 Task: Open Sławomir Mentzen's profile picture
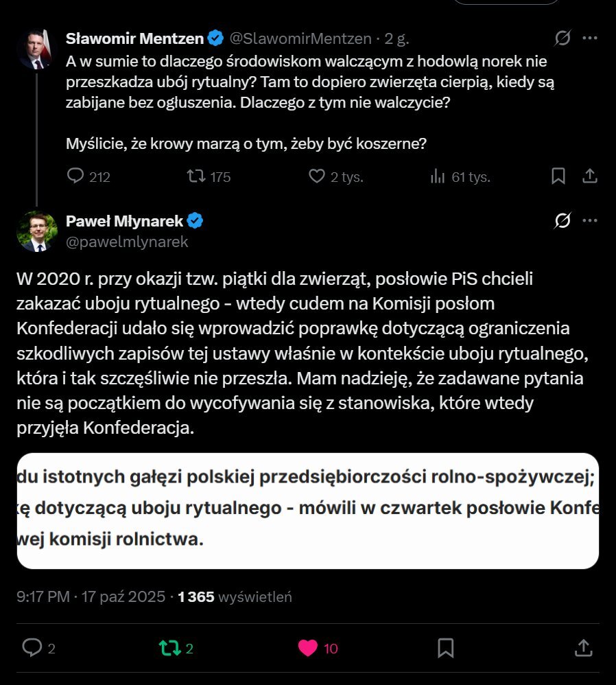[x=36, y=49]
